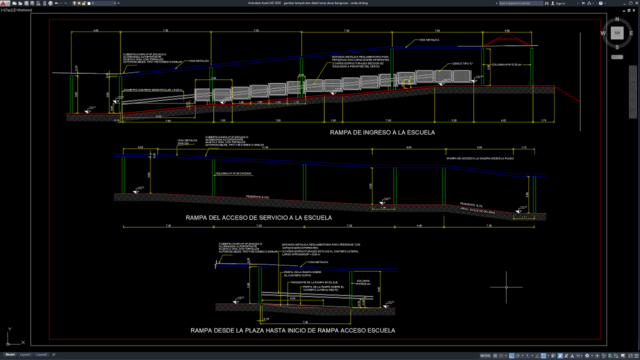
Task: Click the UCS icon in the drawing corner
Action: (x=16, y=337)
